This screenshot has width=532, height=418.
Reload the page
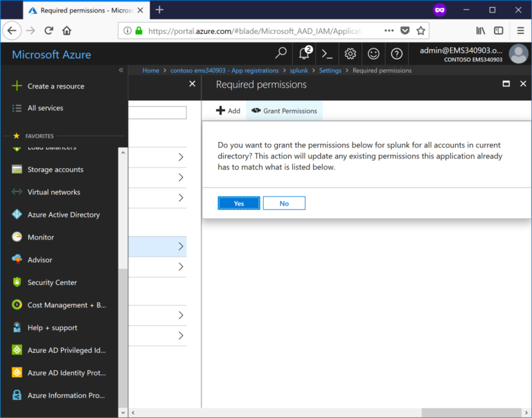pyautogui.click(x=49, y=30)
